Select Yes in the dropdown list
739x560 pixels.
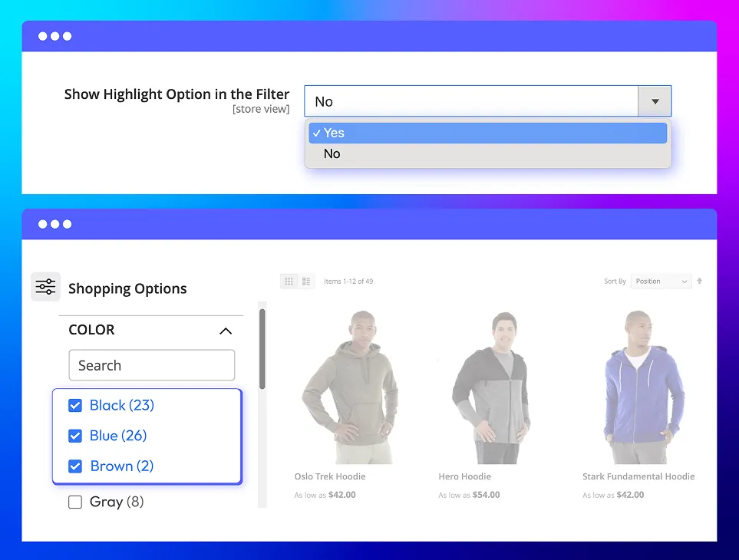point(487,133)
